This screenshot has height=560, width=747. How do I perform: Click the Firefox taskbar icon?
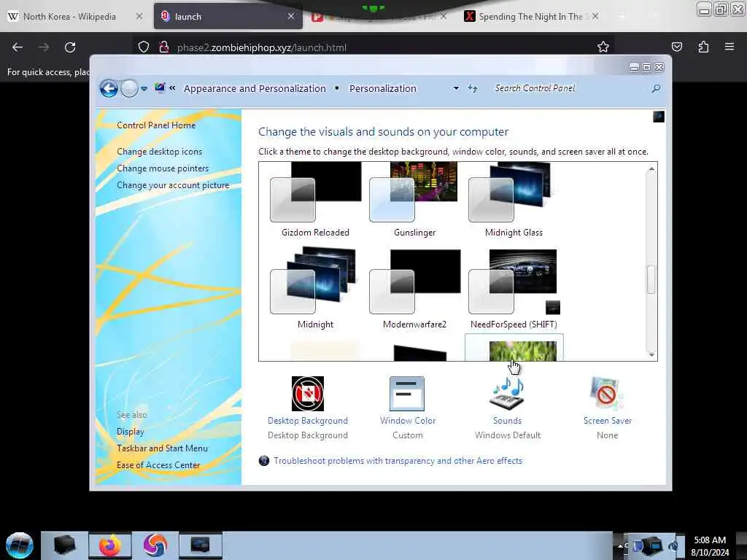tap(109, 545)
